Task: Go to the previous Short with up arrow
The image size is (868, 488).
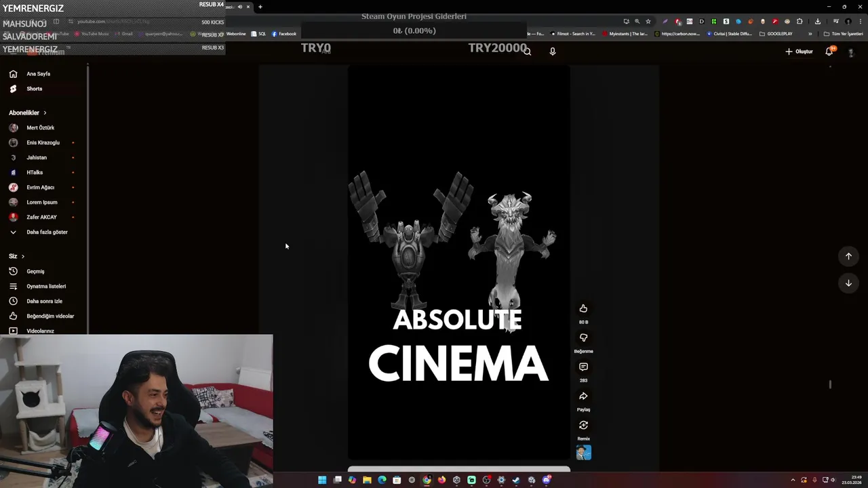Action: [848, 256]
